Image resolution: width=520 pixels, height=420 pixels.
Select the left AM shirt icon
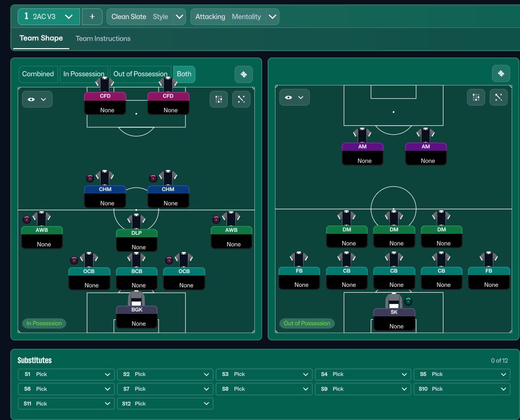[x=362, y=135]
